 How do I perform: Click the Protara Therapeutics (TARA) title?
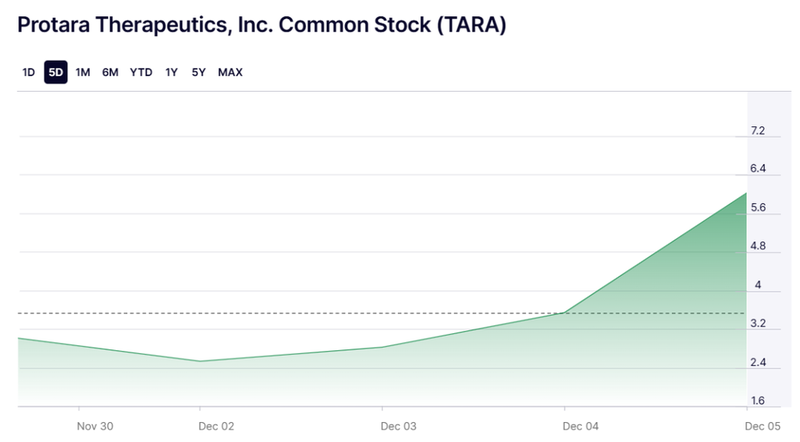pos(262,26)
